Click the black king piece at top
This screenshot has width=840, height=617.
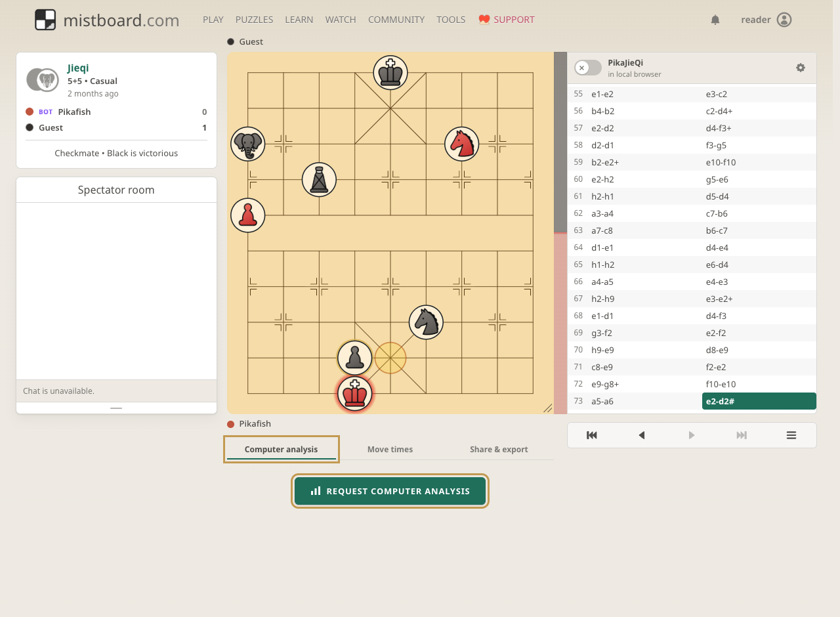tap(390, 72)
